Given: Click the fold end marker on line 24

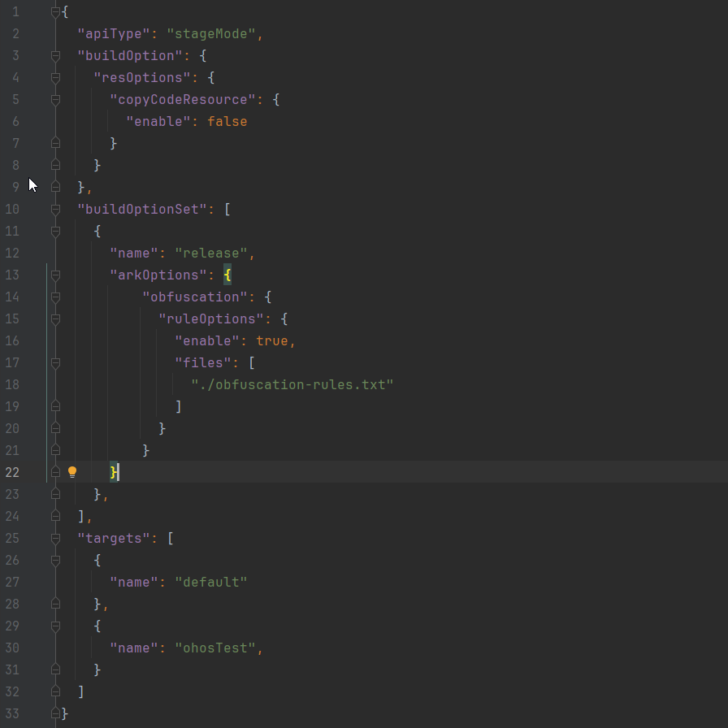Looking at the screenshot, I should point(55,516).
